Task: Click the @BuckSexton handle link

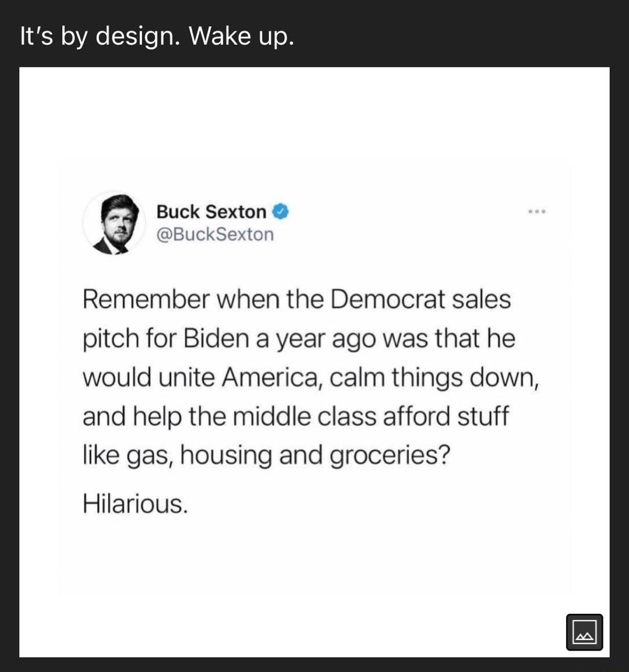Action: 214,234
